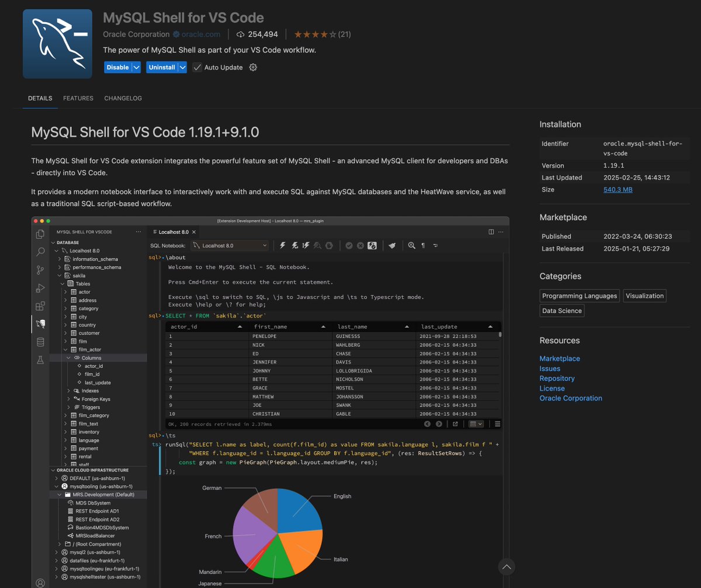Click the Uninstall button
Screen dimensions: 701x588
(162, 67)
